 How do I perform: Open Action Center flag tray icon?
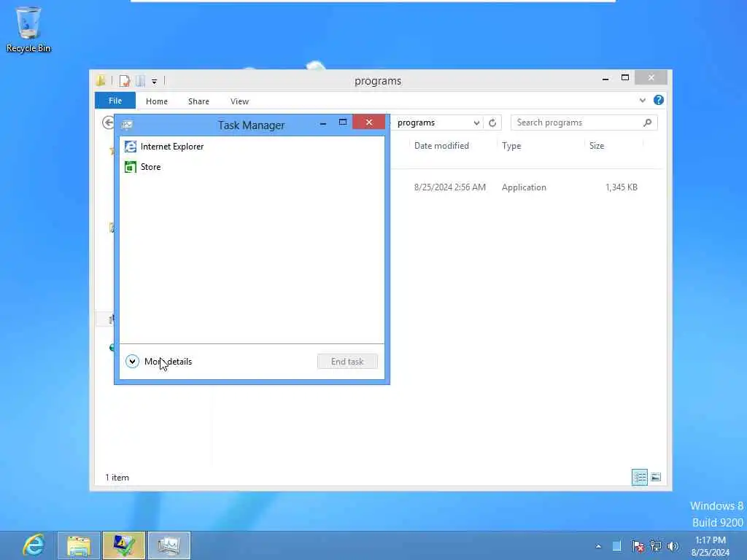click(638, 546)
